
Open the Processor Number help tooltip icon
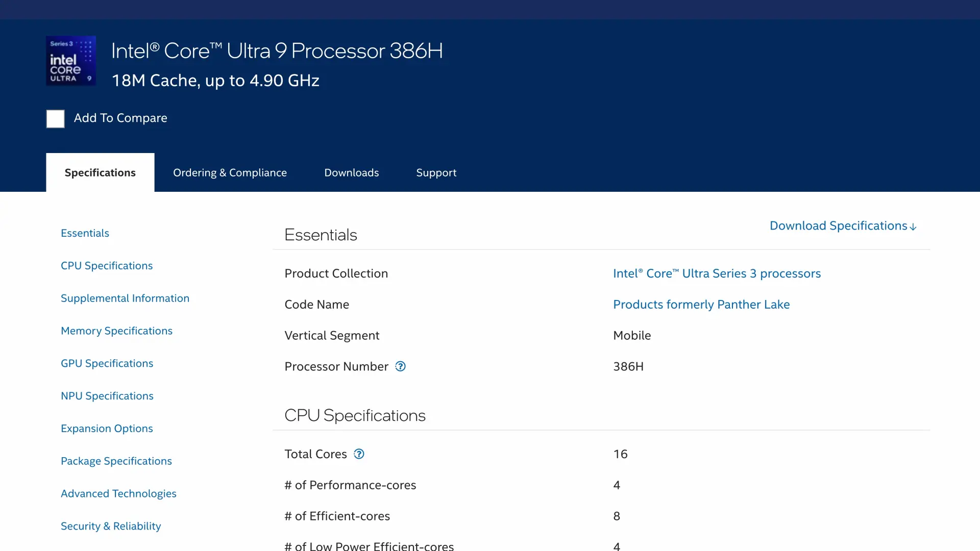tap(401, 366)
